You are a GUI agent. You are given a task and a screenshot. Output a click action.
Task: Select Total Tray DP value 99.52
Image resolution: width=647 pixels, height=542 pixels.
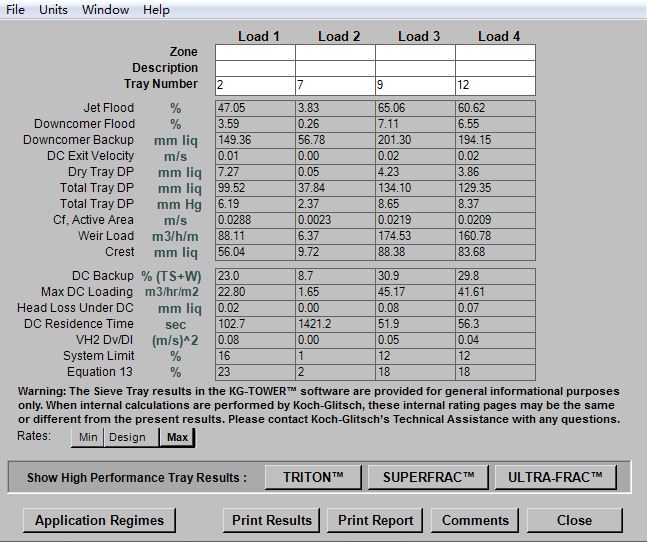[x=255, y=188]
